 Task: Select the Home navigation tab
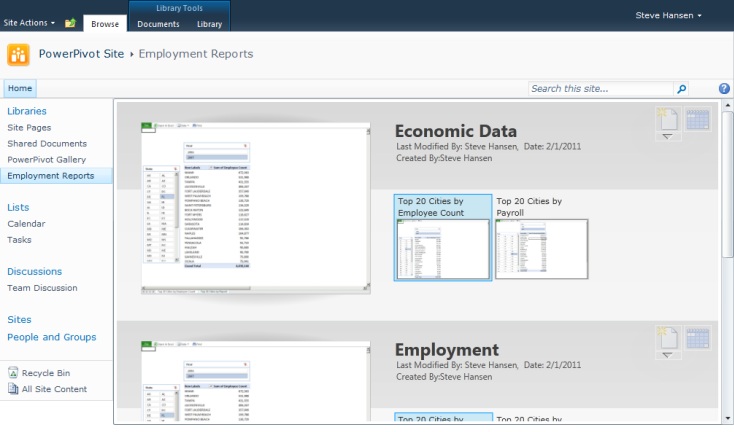click(x=20, y=88)
